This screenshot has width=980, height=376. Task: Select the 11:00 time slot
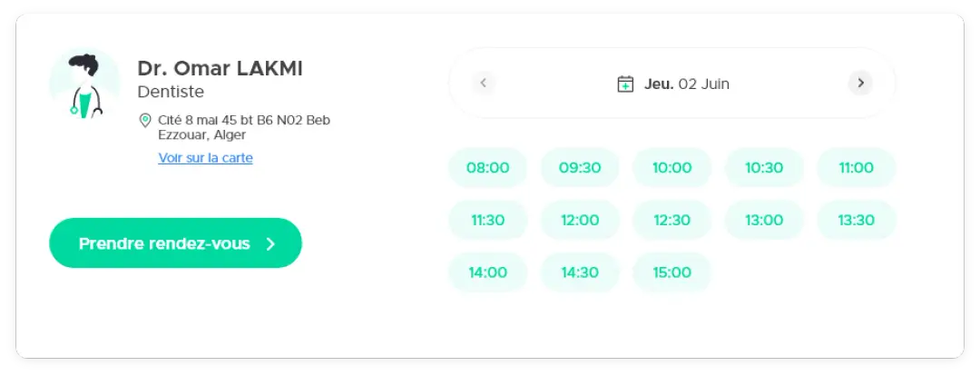[856, 168]
